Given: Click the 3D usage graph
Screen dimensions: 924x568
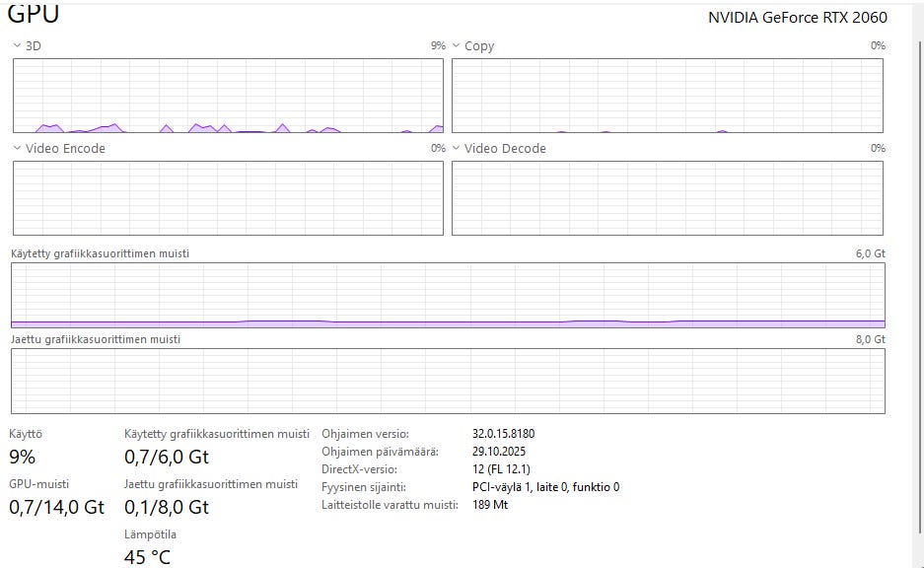Looking at the screenshot, I should coord(228,95).
